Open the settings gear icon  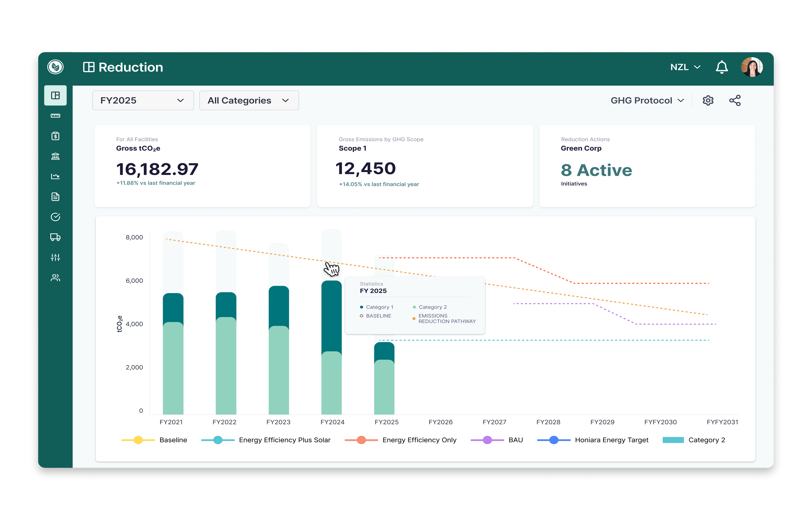point(708,101)
